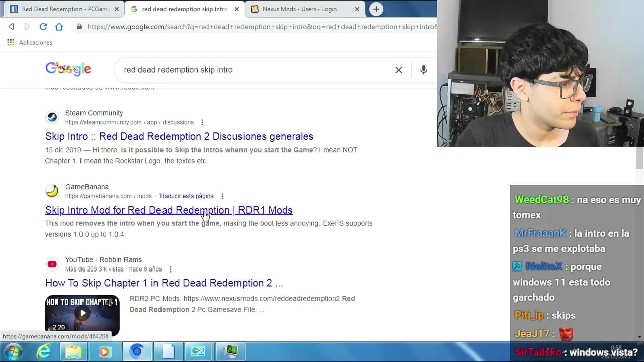Launch Internet Explorer from taskbar

pos(44,351)
